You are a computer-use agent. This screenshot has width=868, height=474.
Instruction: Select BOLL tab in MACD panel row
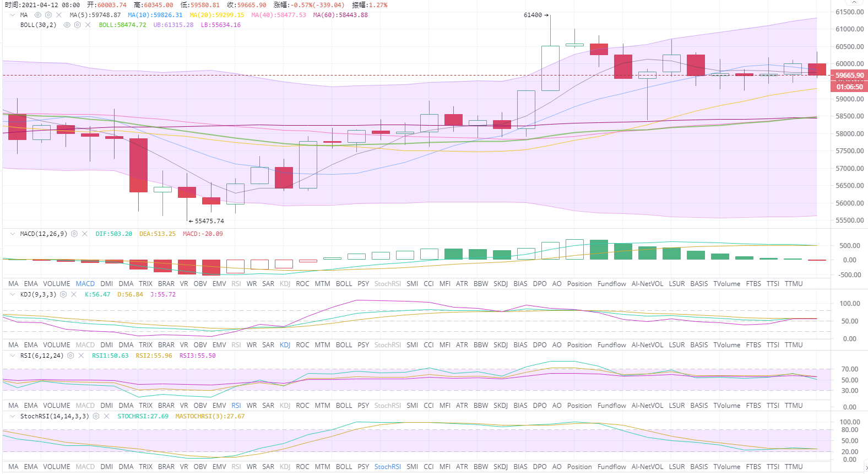point(344,284)
